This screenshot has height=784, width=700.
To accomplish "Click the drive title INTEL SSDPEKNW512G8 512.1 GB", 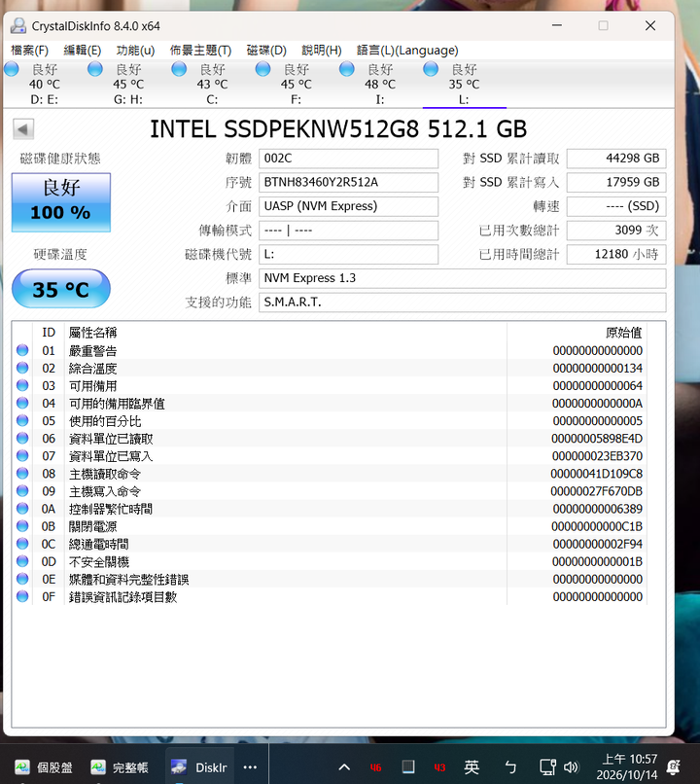I will [x=338, y=129].
